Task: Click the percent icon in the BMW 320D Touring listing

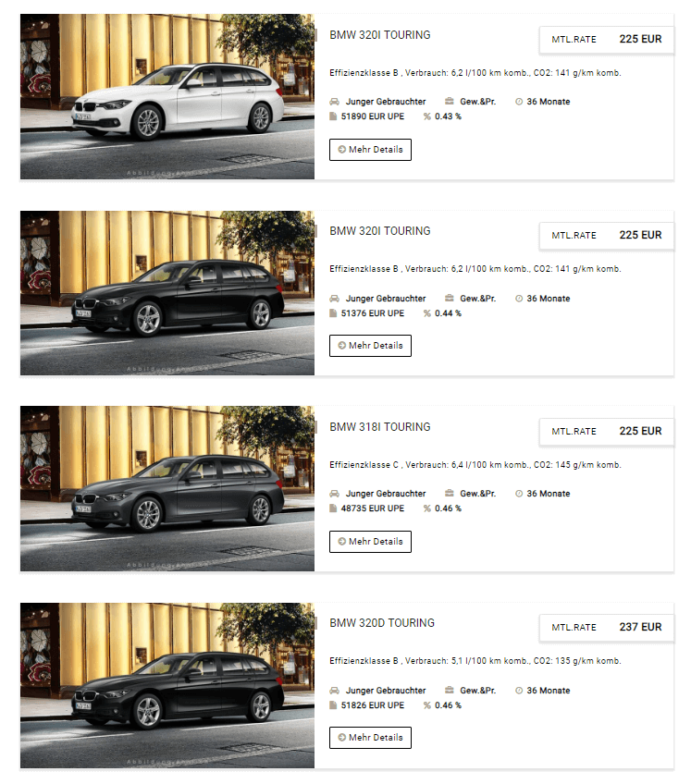Action: tap(426, 705)
